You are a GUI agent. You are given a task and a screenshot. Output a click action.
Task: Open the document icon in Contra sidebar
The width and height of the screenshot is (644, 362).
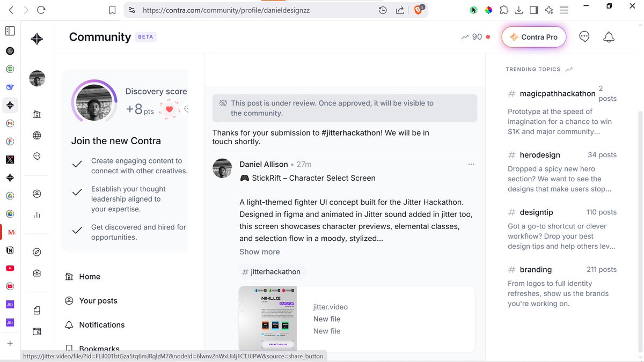(37, 311)
